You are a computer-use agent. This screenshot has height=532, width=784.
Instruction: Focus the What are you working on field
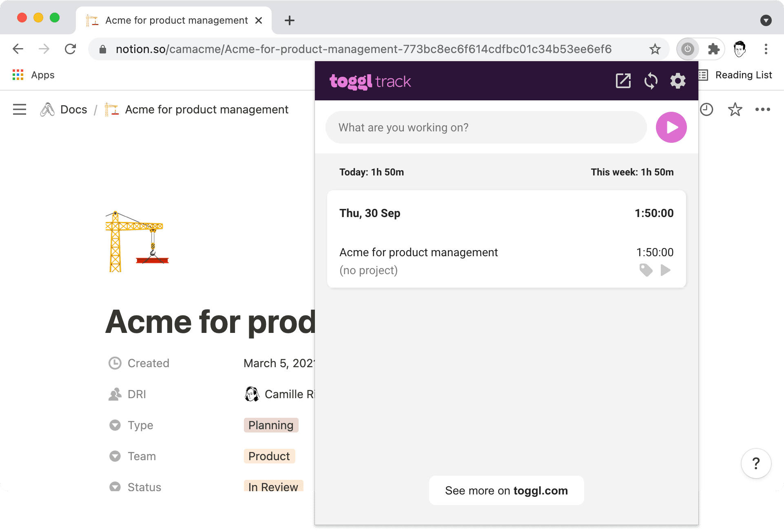coord(485,127)
